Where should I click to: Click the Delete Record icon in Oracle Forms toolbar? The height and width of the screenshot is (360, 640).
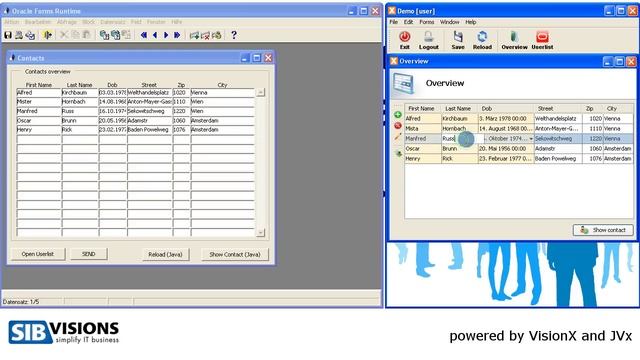(205, 36)
